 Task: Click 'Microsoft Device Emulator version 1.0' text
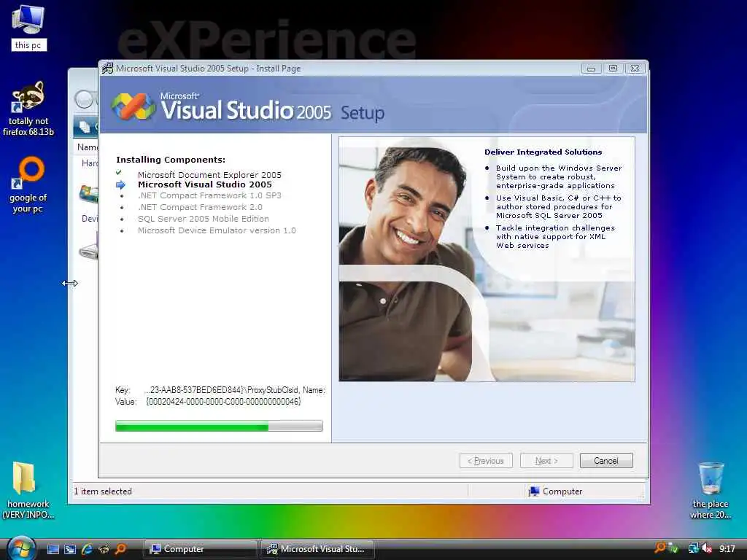point(217,230)
